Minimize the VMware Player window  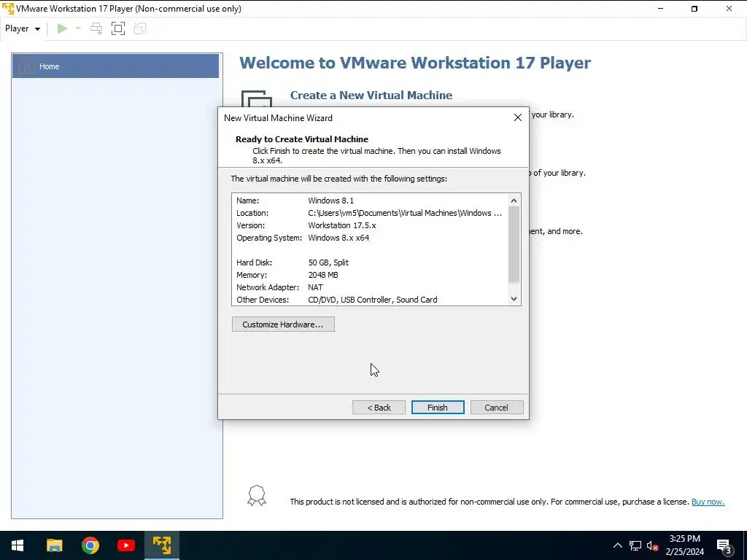tap(660, 9)
